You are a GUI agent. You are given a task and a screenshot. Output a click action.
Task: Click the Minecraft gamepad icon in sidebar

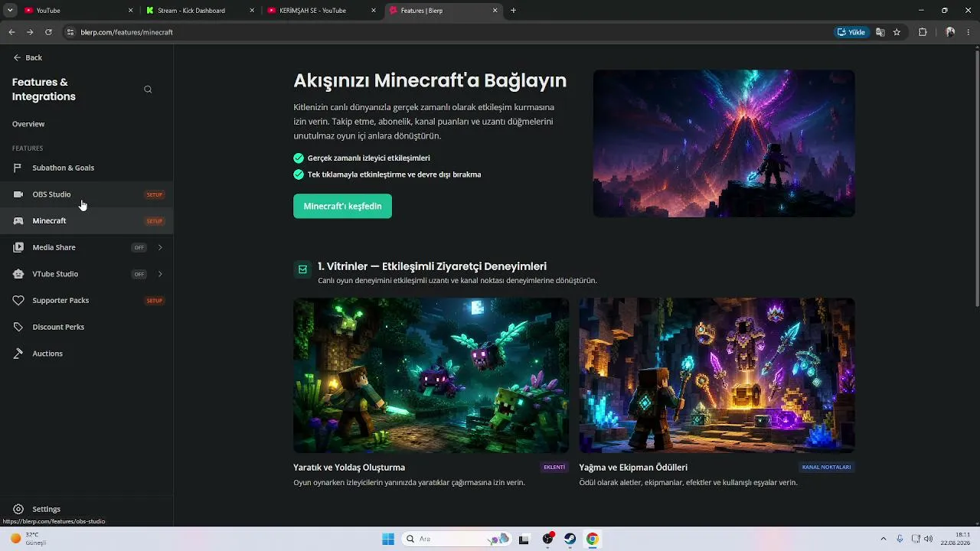pos(18,221)
